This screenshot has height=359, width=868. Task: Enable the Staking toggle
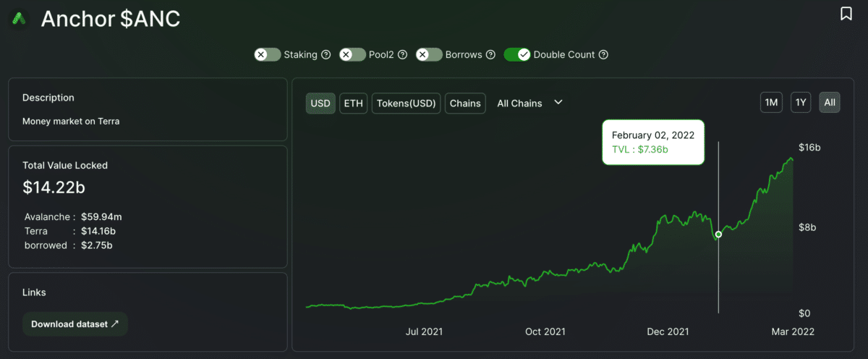(267, 54)
